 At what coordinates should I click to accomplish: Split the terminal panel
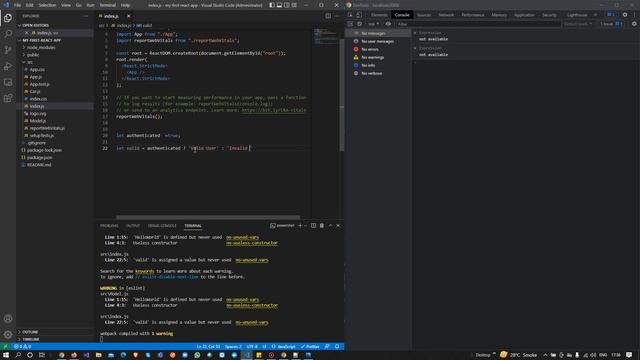pyautogui.click(x=313, y=225)
